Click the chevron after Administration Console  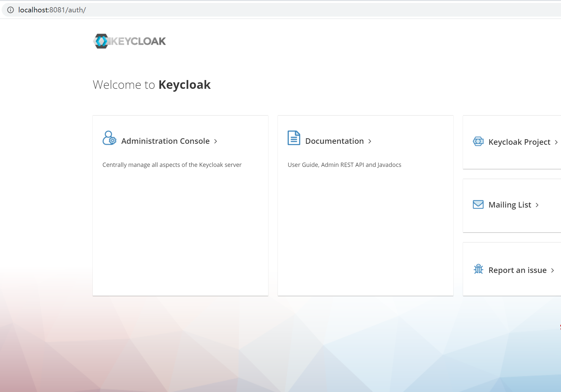215,141
